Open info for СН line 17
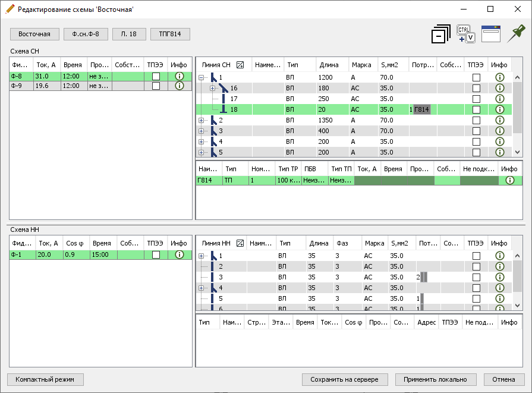 (x=500, y=99)
